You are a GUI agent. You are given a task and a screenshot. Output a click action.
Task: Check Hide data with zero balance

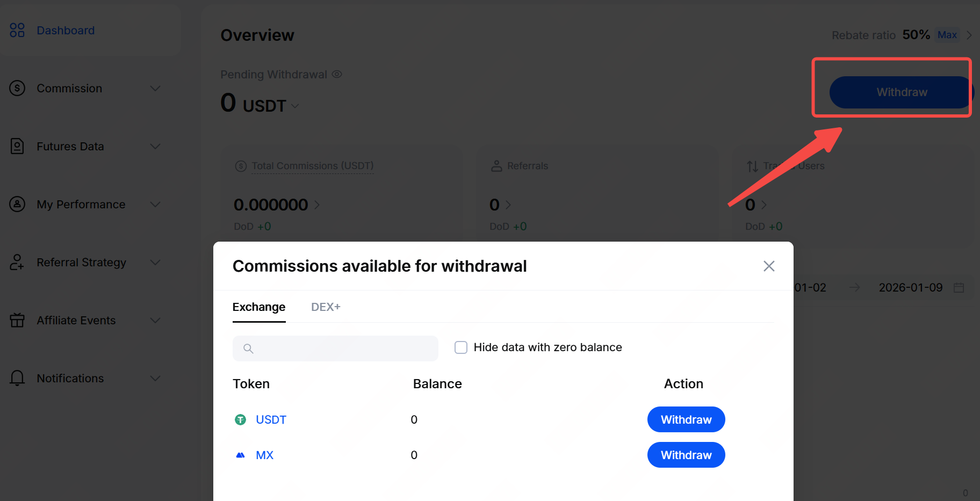(461, 347)
